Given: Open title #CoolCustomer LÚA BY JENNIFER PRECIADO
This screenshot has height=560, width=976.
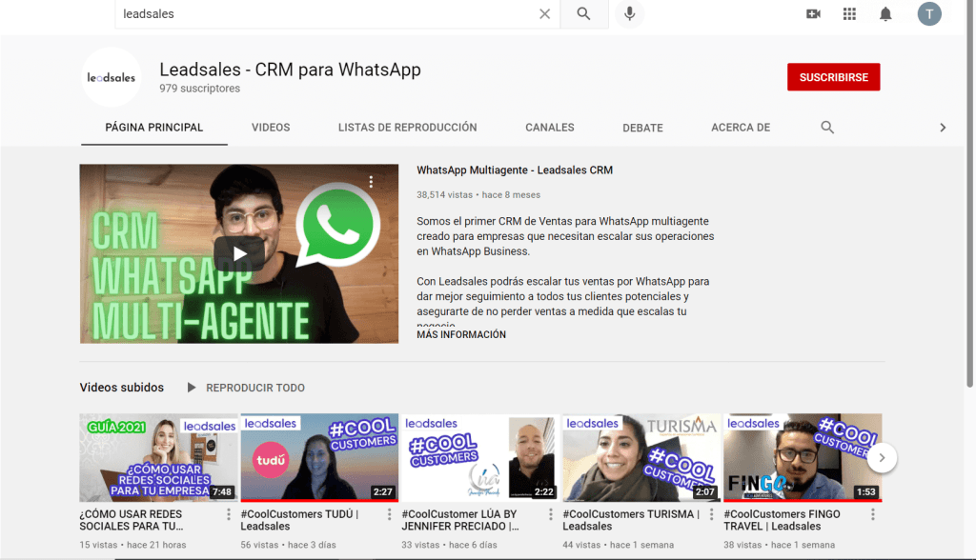Looking at the screenshot, I should (x=460, y=520).
